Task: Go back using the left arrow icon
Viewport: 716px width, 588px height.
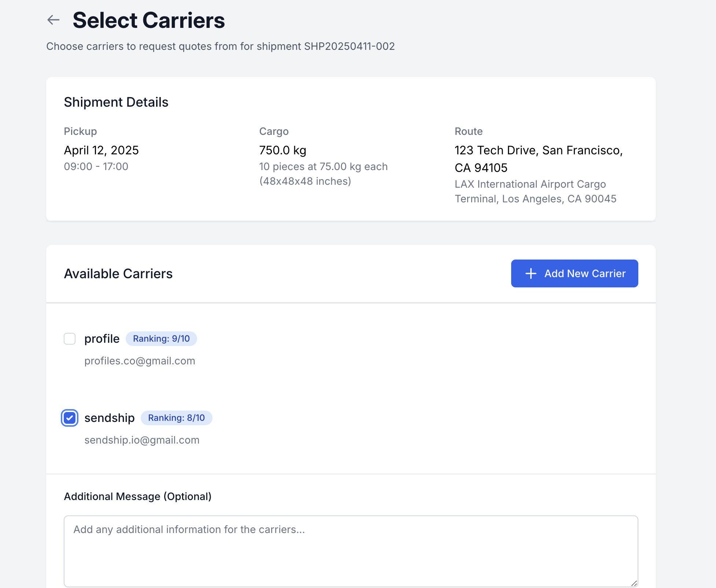Action: [53, 20]
